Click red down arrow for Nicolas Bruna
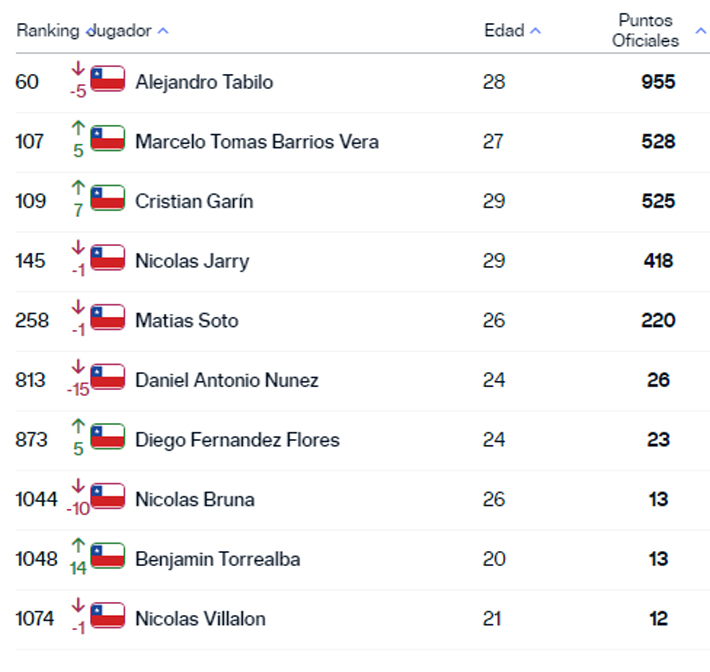710x672 pixels. click(x=78, y=486)
